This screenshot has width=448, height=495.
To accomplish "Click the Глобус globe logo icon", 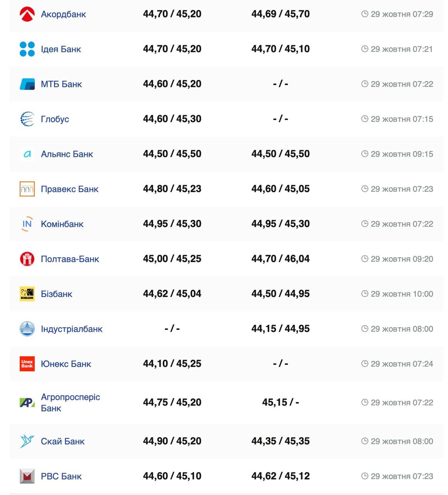I will click(27, 119).
